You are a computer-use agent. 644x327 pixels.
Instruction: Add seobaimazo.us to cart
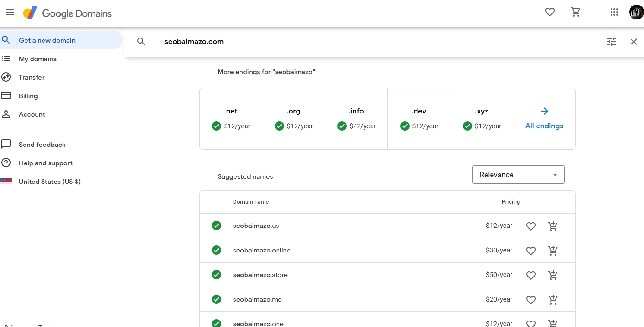tap(553, 226)
